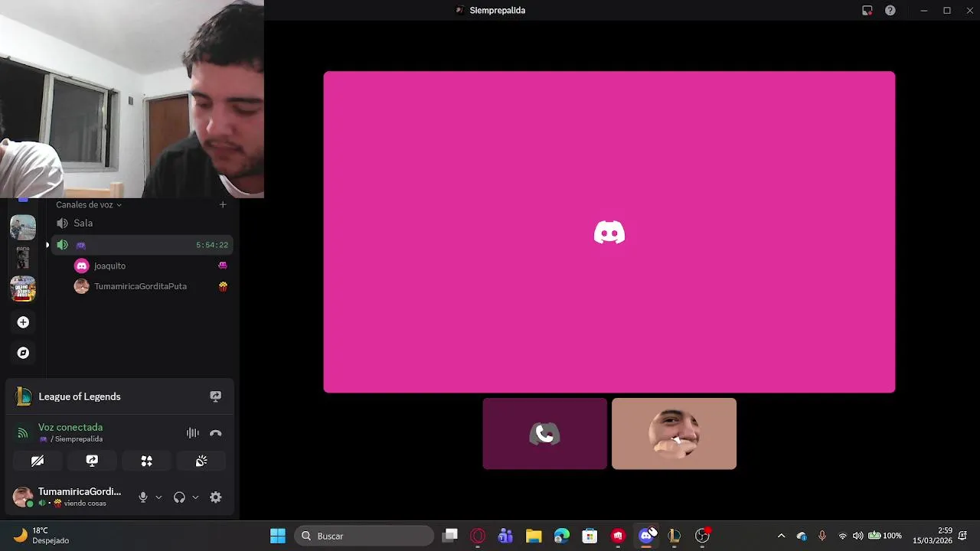Create a channel with the plus icon
The height and width of the screenshot is (551, 980).
(x=223, y=204)
